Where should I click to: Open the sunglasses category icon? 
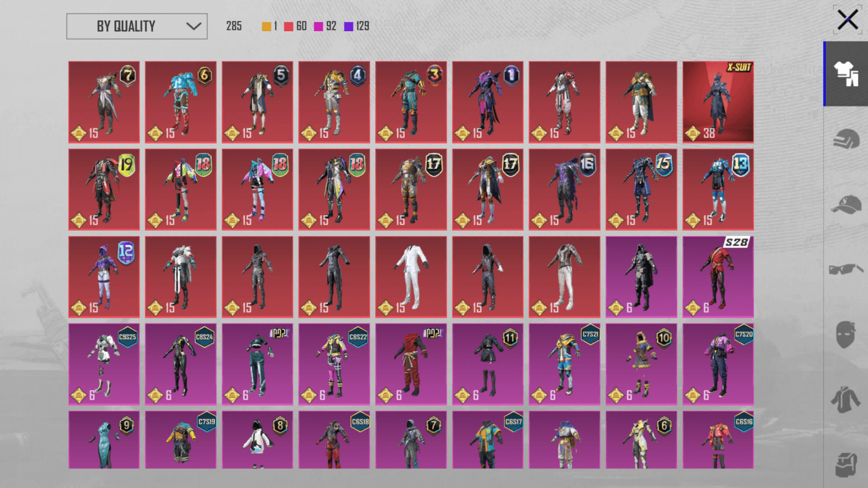[x=846, y=270]
